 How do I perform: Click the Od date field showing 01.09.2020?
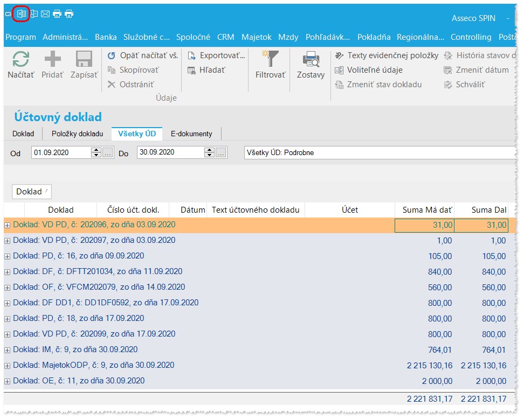61,152
